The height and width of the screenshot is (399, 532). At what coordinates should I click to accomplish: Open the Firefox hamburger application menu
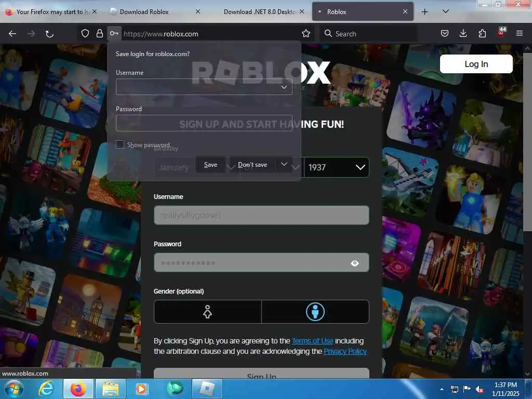519,33
